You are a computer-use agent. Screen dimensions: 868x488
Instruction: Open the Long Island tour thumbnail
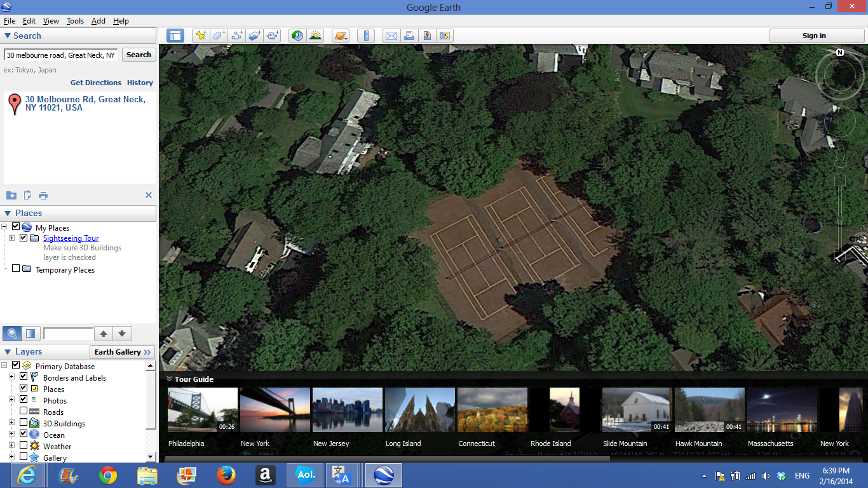point(420,410)
